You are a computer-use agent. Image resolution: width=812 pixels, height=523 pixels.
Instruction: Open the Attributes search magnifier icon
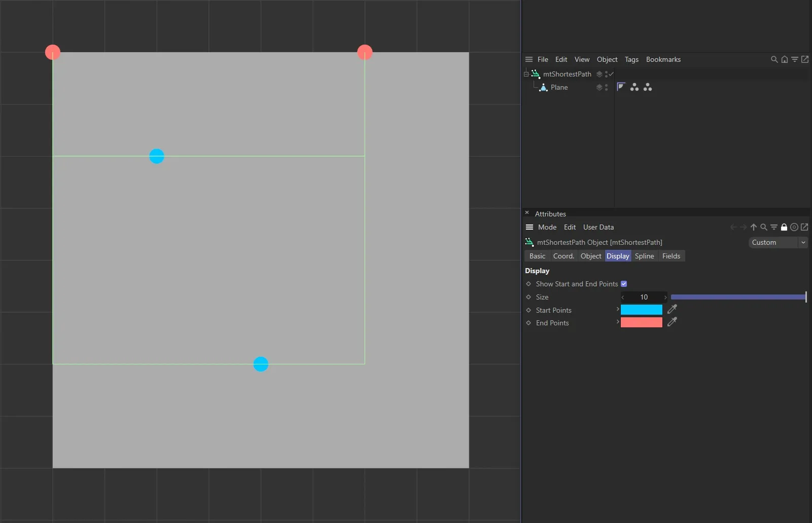(x=763, y=227)
